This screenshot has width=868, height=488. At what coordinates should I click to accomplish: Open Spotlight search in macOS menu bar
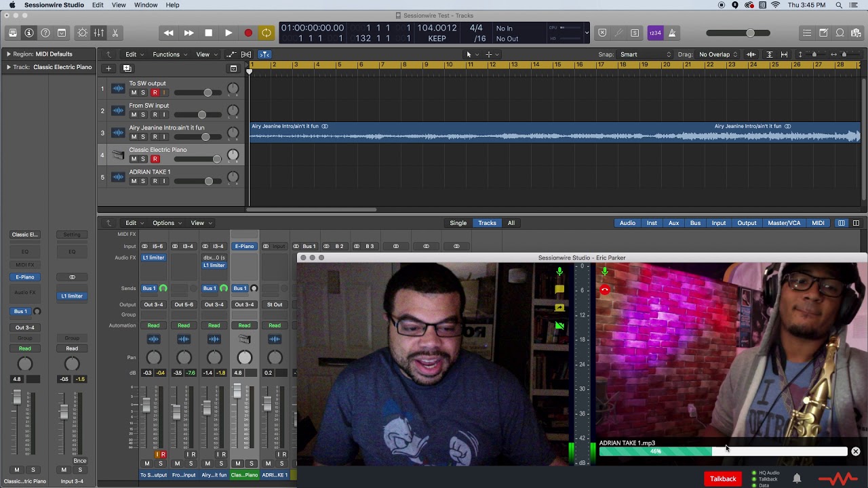click(839, 5)
